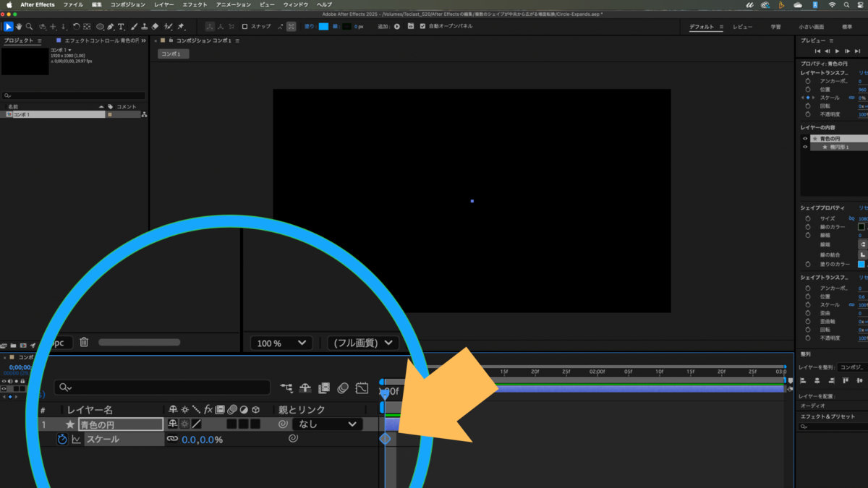Viewport: 868px width, 488px height.
Task: Click the motion blur icon in timeline header
Action: [343, 388]
